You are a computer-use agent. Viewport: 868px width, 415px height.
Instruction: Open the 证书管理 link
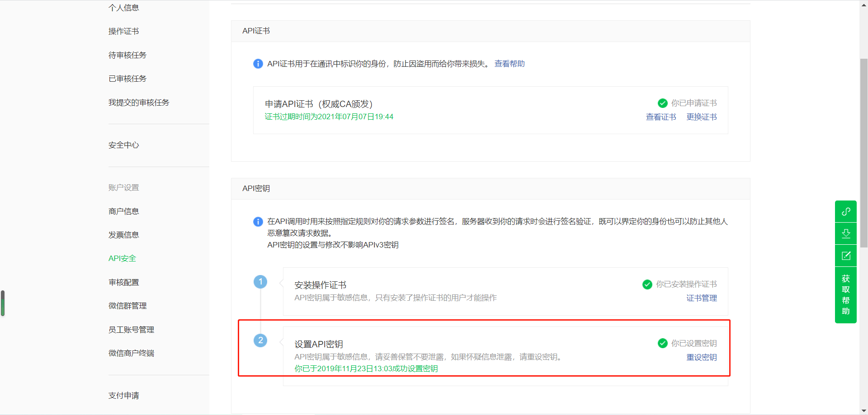point(702,298)
